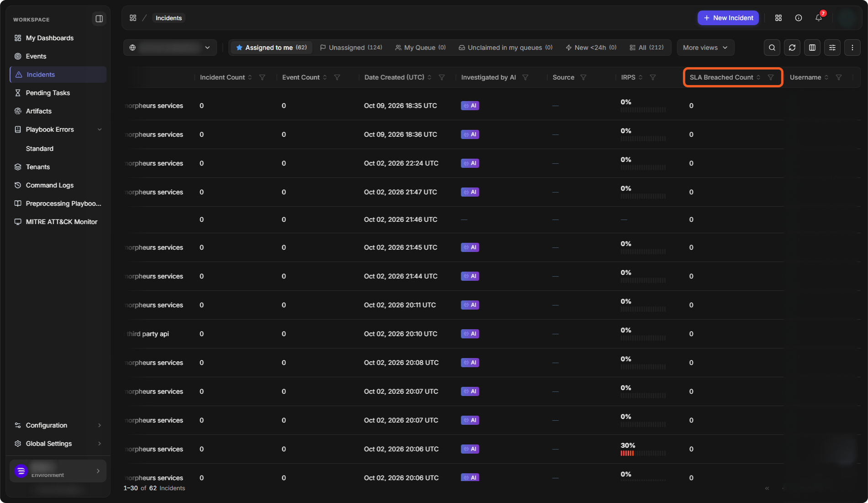Expand the Configuration menu
868x503 pixels.
(x=58, y=425)
